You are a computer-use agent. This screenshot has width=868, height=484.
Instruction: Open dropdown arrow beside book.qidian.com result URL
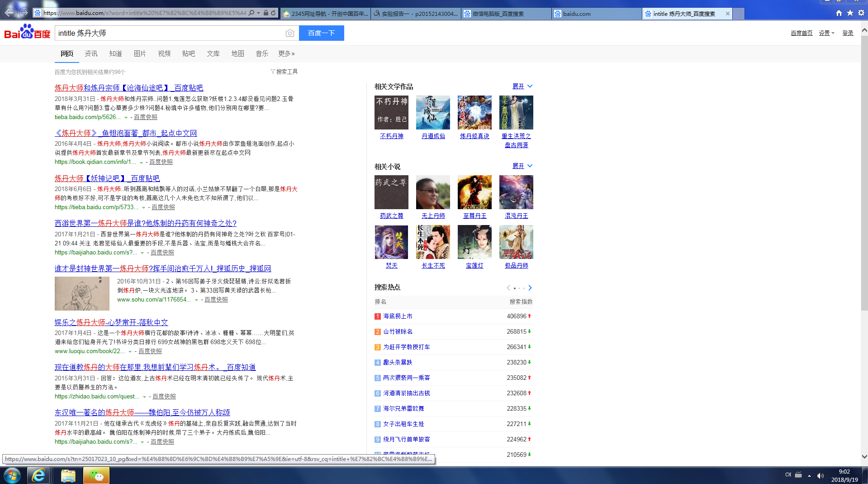pyautogui.click(x=141, y=163)
